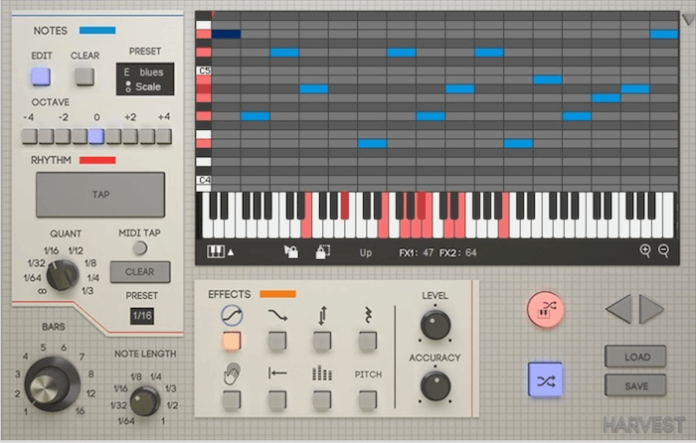
Task: Click the up-down arrows effect icon
Action: tap(322, 315)
